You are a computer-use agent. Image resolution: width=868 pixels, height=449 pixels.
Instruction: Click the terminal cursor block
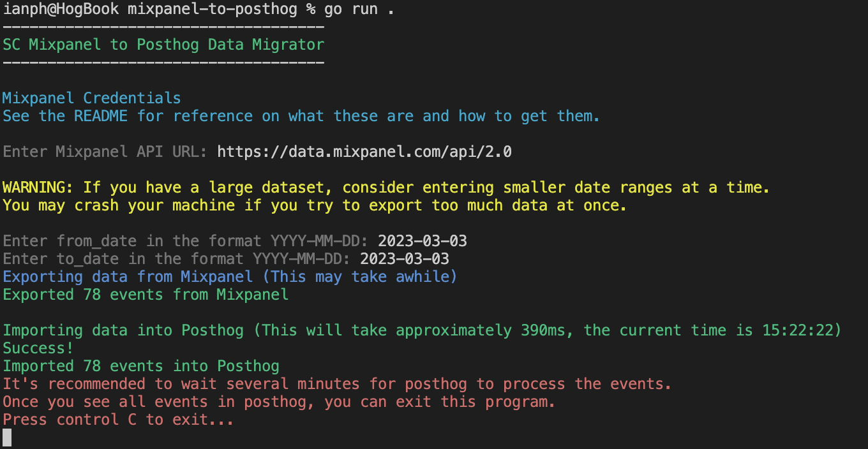(7, 437)
